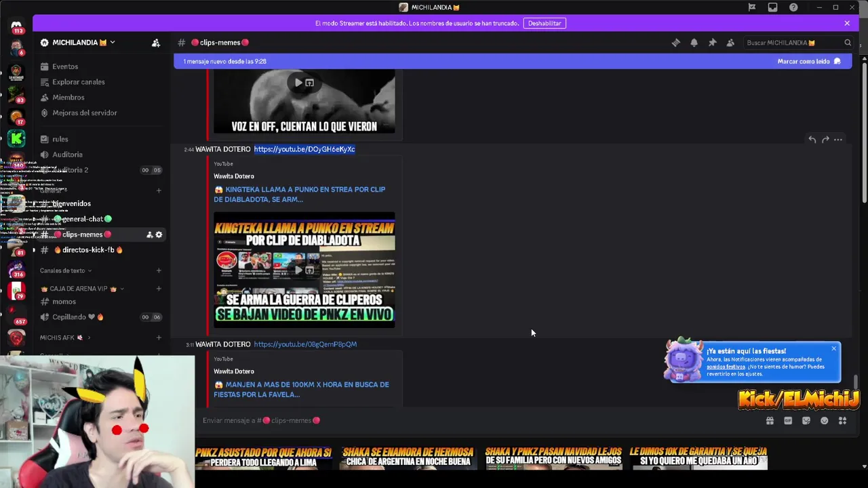Screen dimensions: 868x488
Task: Click the search magnifier icon
Action: [x=847, y=43]
